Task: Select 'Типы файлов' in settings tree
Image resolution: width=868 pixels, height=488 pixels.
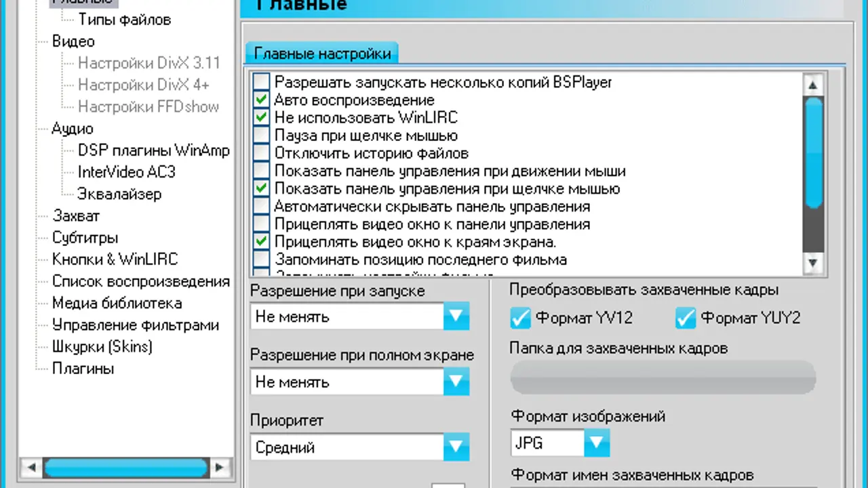Action: click(124, 20)
